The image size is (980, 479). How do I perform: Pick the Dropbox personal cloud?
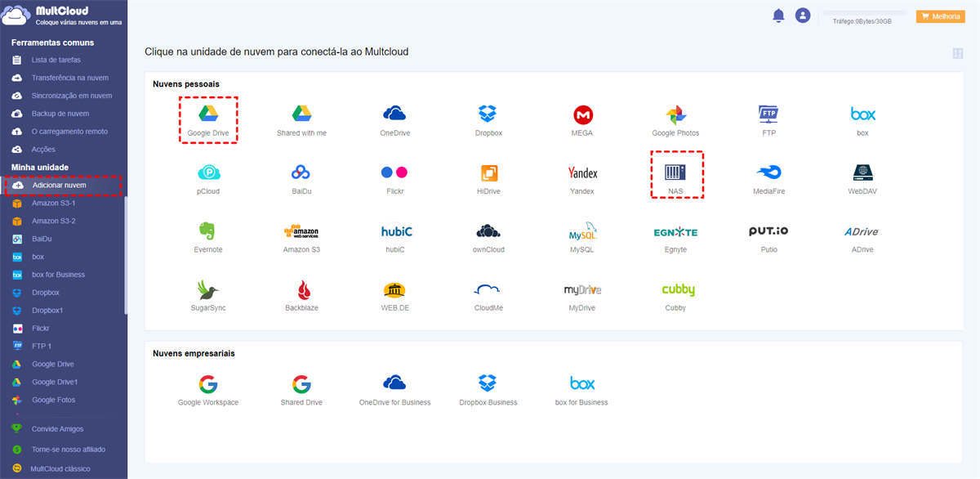[488, 113]
